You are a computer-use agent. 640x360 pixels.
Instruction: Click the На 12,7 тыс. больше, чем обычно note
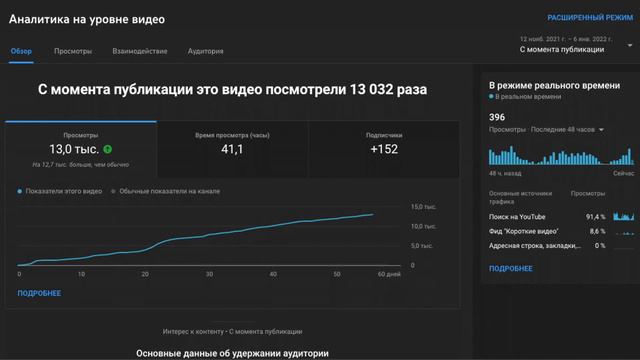coord(81,164)
